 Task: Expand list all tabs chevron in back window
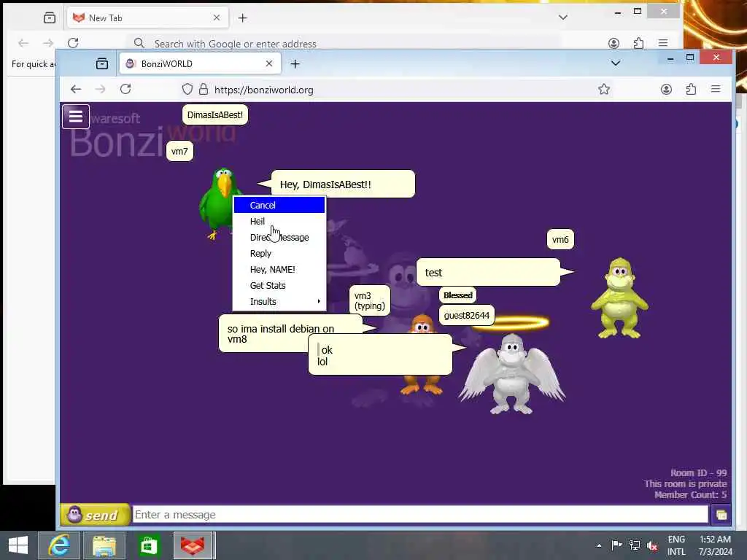tap(563, 17)
